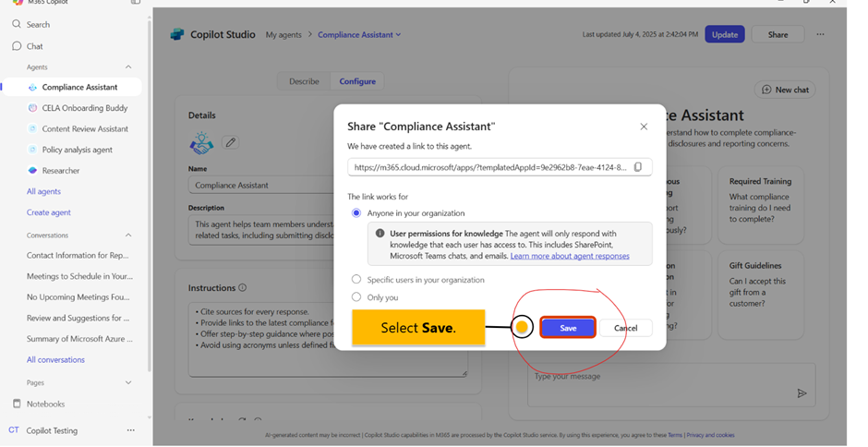Open the more options ellipsis in header
This screenshot has width=868, height=447.
pyautogui.click(x=820, y=34)
